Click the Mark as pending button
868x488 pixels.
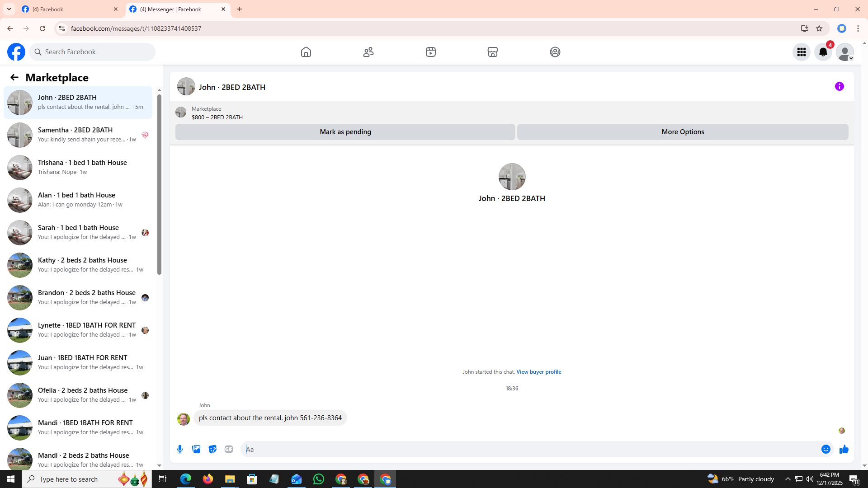(345, 132)
